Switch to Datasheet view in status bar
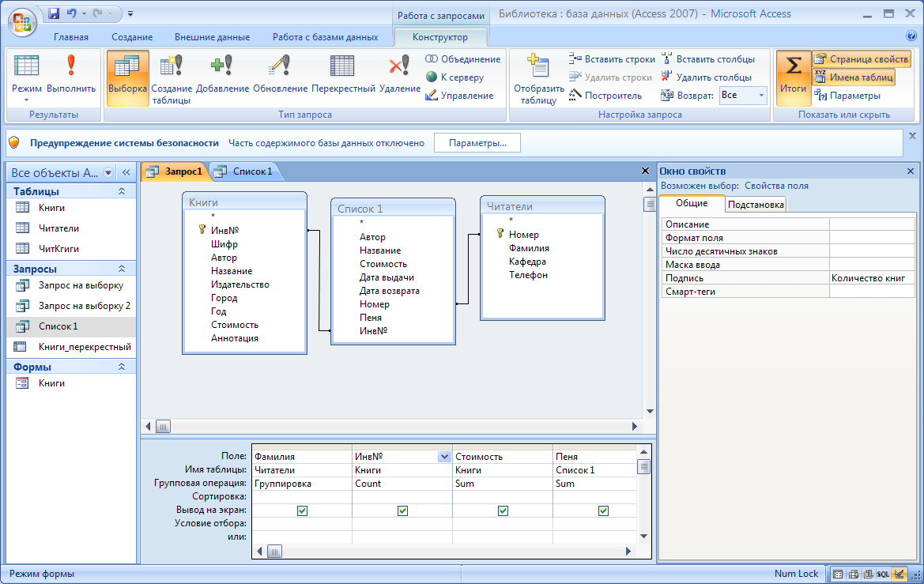This screenshot has width=924, height=584. (x=838, y=574)
